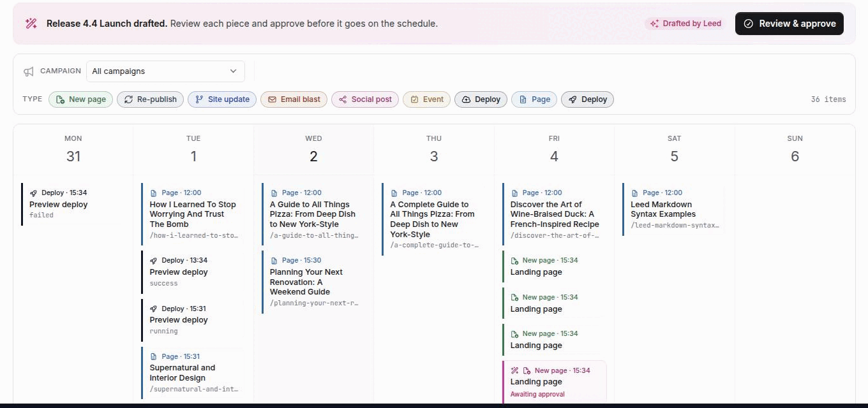
Task: Toggle the rocket-icon Deploy type filter
Action: click(587, 99)
